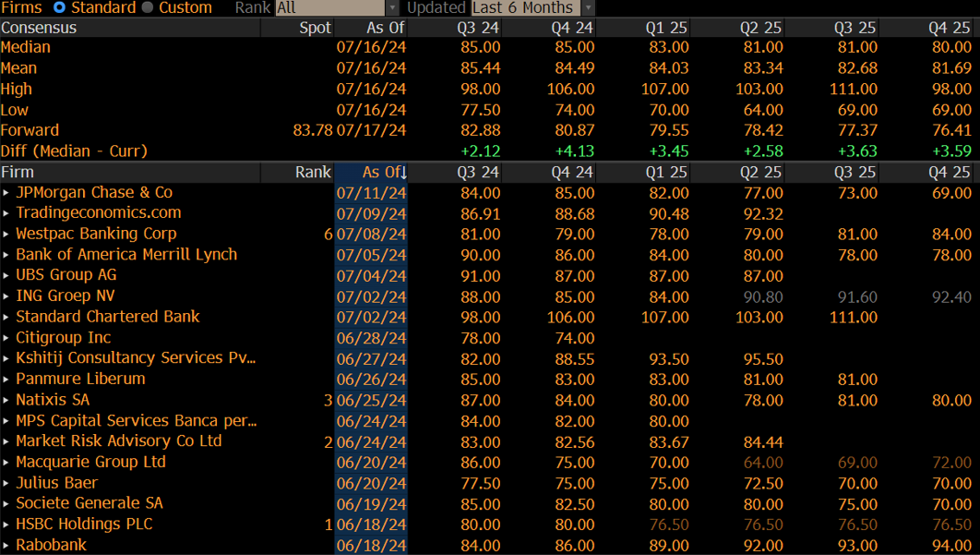Click the Consensus header label
The image size is (980, 555).
pos(39,28)
